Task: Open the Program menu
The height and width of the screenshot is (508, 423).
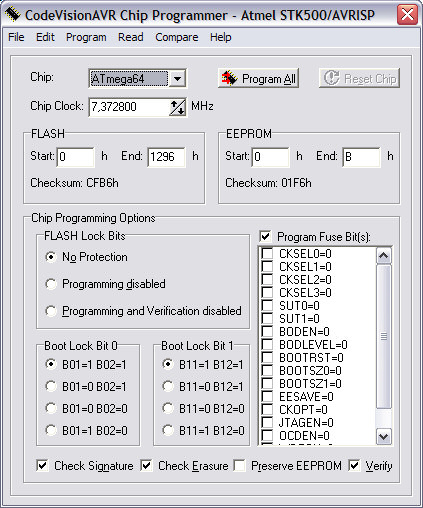Action: click(86, 37)
